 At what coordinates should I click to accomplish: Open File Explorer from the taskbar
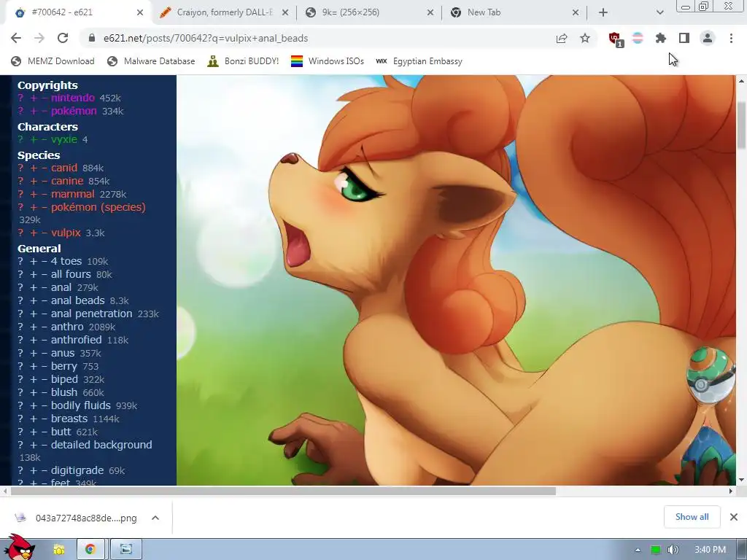58,550
